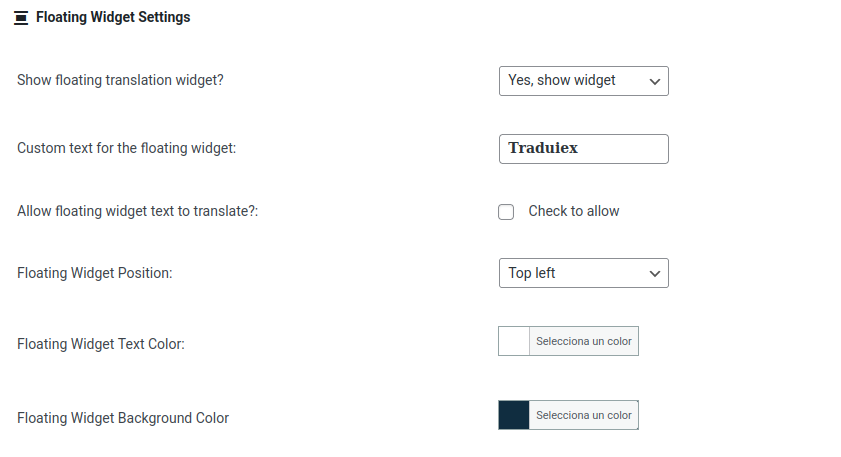This screenshot has height=457, width=841.
Task: Click the custom text field containing Traduiex
Action: pos(583,148)
